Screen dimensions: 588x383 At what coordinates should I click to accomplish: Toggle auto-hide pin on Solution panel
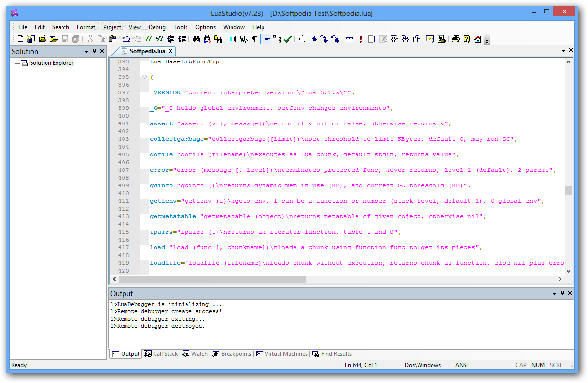[95, 51]
